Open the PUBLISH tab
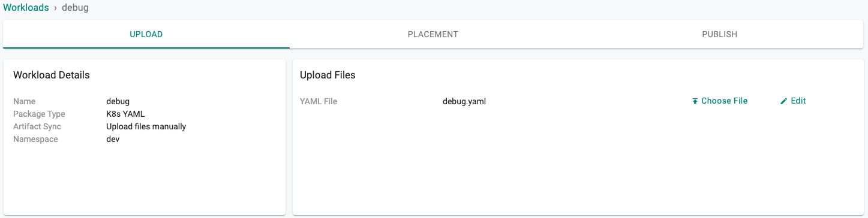This screenshot has width=868, height=218. coord(720,34)
